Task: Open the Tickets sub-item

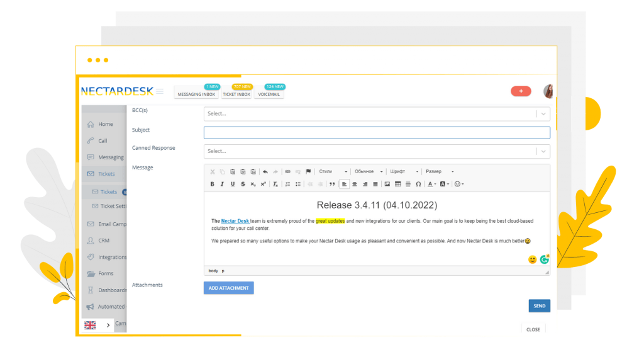Action: [x=108, y=192]
